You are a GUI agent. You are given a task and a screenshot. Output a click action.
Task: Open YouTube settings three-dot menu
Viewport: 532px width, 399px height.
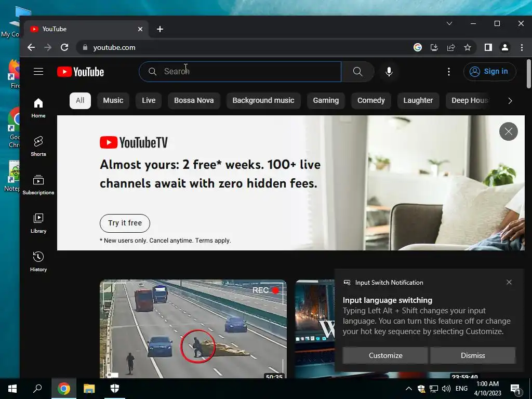448,72
